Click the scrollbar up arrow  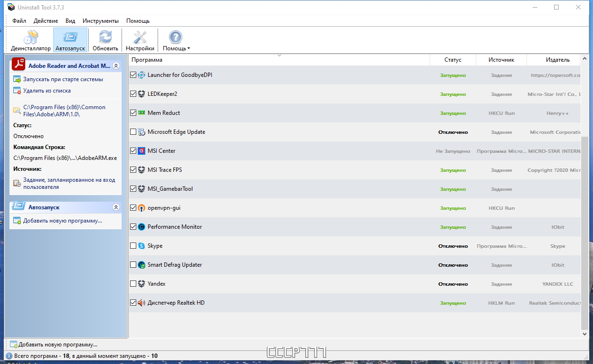pyautogui.click(x=584, y=59)
